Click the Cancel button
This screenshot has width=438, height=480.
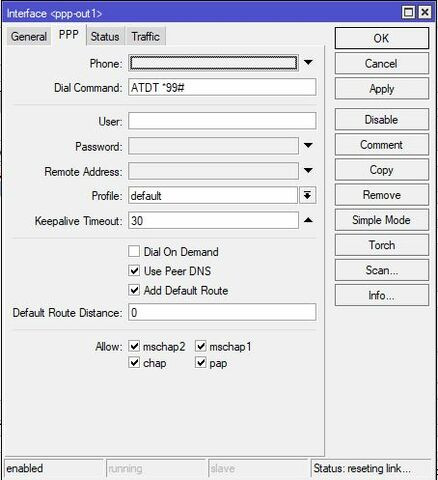(x=381, y=63)
